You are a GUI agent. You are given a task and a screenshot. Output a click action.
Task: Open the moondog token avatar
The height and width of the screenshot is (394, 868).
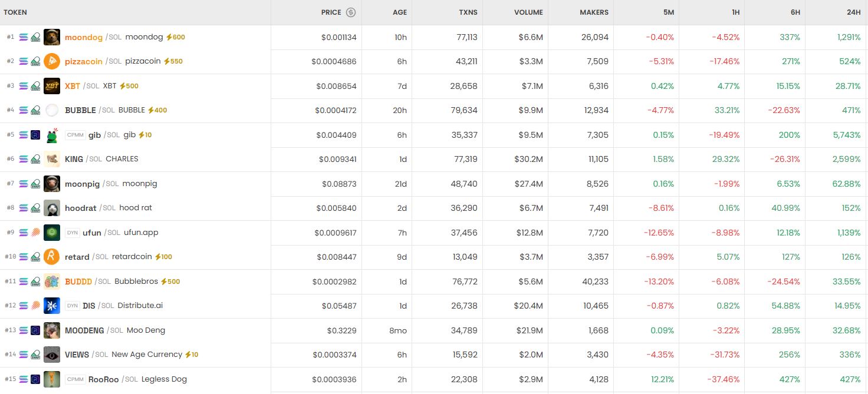(x=52, y=37)
